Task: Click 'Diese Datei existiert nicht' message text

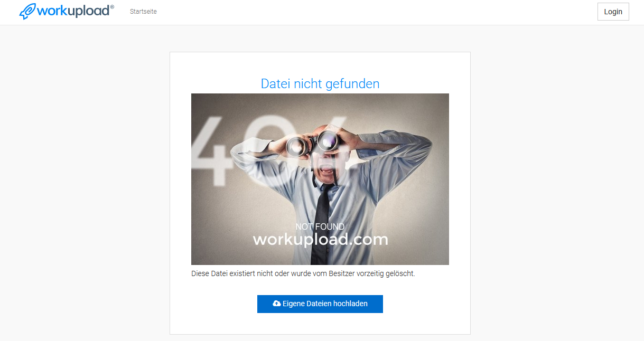Action: [303, 274]
